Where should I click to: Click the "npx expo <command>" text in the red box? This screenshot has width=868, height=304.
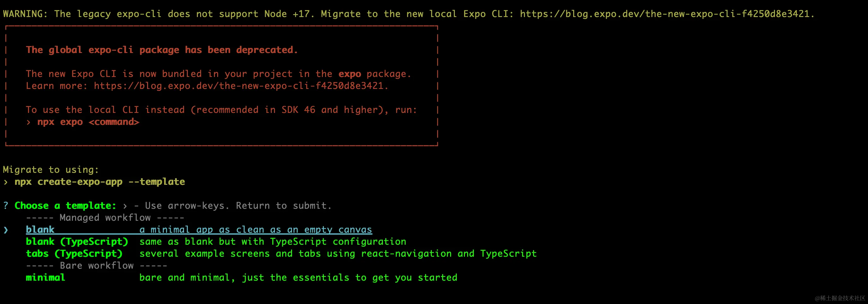(x=88, y=122)
